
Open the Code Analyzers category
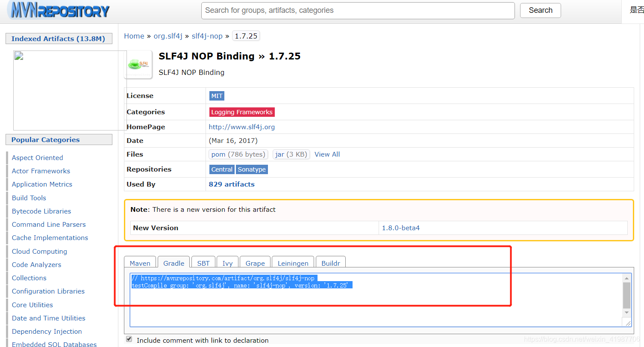click(x=36, y=264)
